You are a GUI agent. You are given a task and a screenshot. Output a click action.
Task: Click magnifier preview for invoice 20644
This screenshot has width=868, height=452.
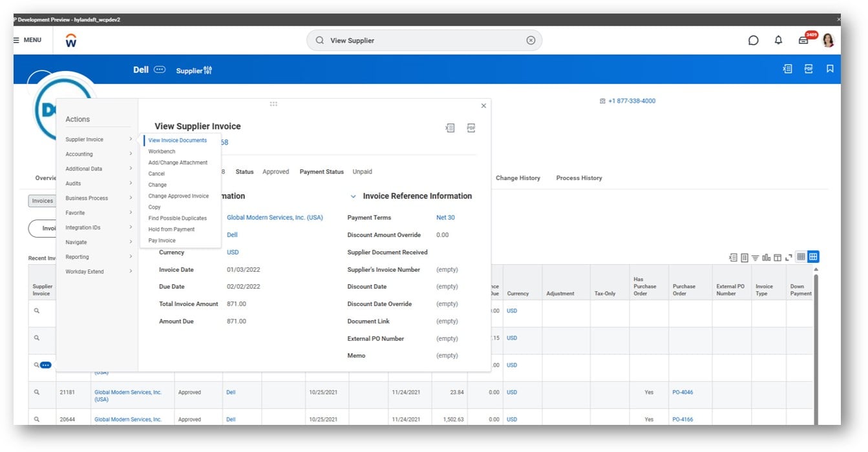[x=37, y=419]
